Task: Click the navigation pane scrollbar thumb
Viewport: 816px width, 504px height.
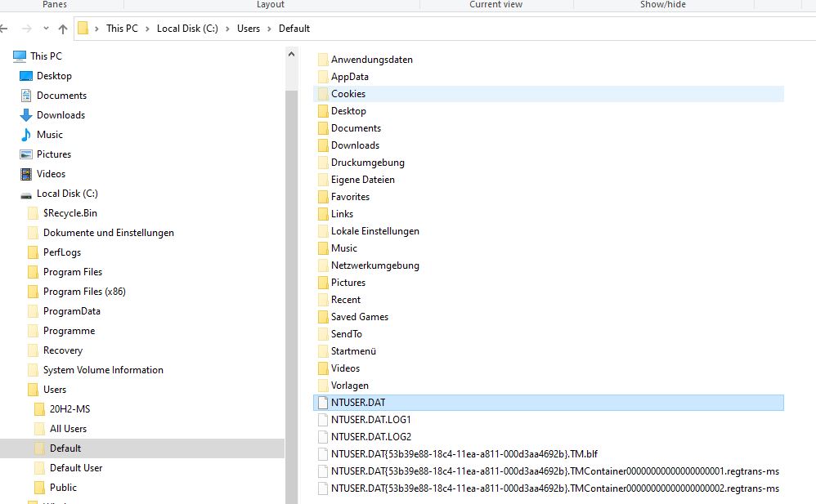Action: pyautogui.click(x=291, y=297)
